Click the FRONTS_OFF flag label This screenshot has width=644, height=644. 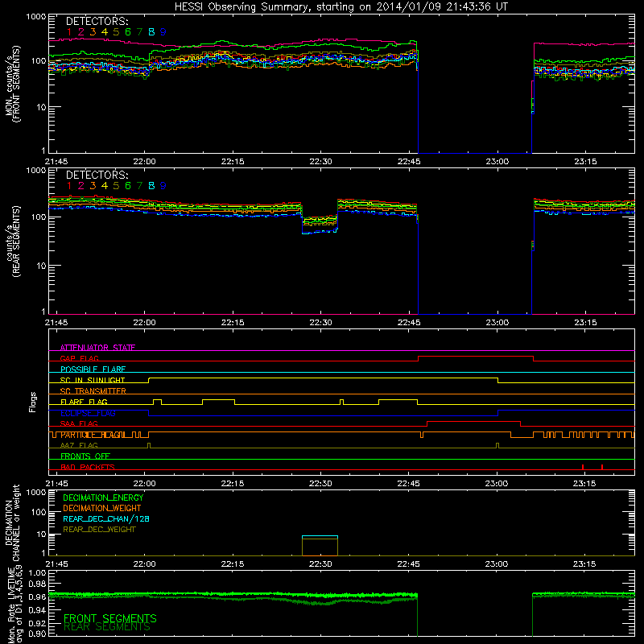(x=85, y=456)
